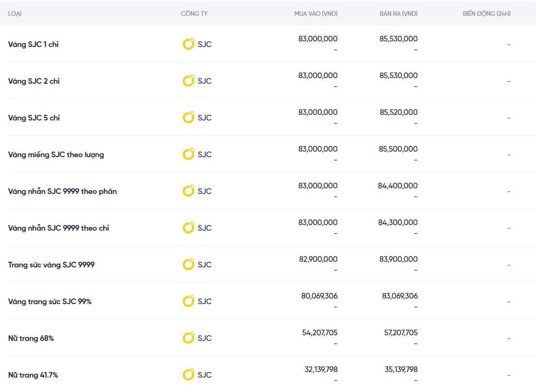The width and height of the screenshot is (536, 392).
Task: Click the BIẾN ĐỘNG (24H) column header
Action: [x=486, y=13]
